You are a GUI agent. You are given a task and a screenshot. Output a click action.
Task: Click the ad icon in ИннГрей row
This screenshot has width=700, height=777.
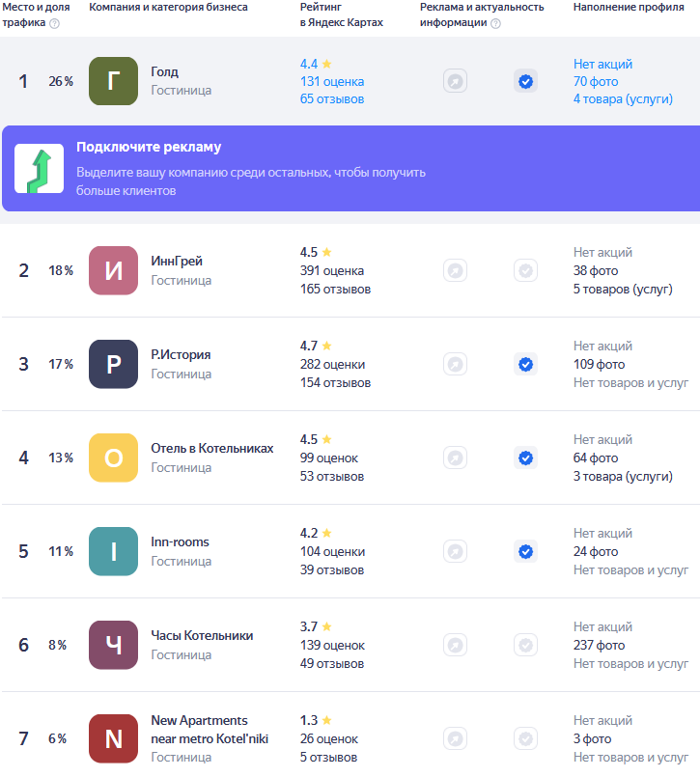click(455, 270)
